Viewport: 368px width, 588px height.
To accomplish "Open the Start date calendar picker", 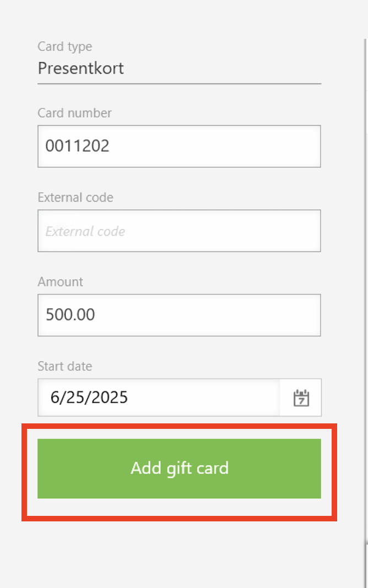I will click(x=301, y=398).
